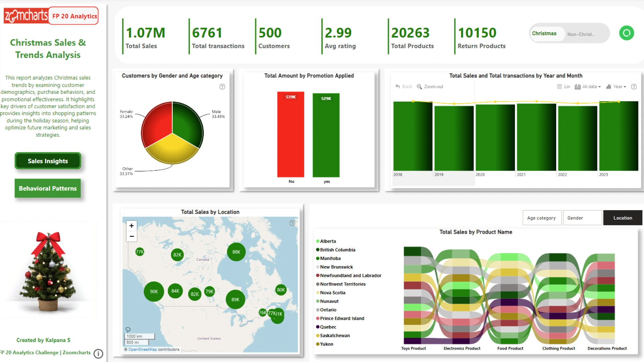Image resolution: width=644 pixels, height=362 pixels.
Task: Click the Decorations Product axis label
Action: (607, 349)
